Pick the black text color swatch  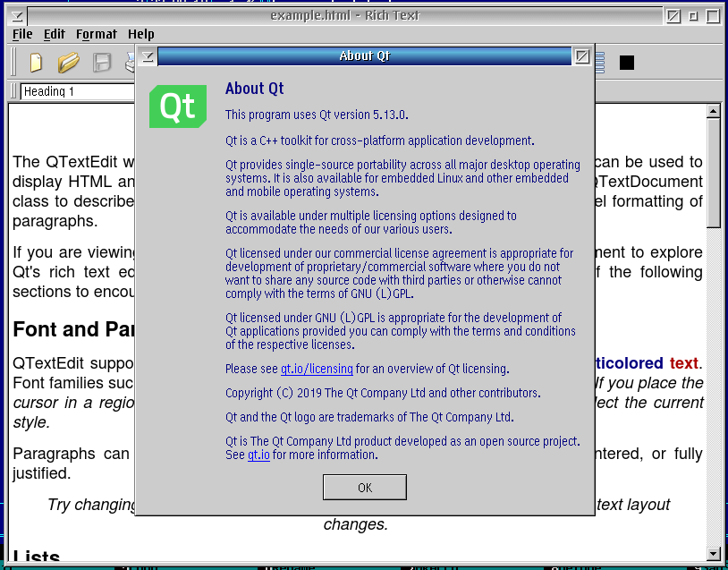tap(626, 63)
